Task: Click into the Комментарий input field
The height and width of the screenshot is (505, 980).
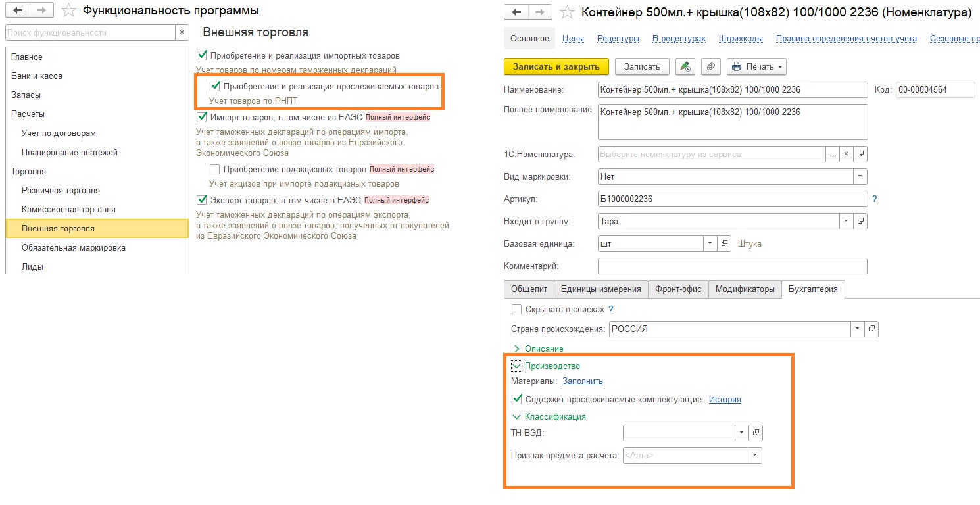Action: 732,266
